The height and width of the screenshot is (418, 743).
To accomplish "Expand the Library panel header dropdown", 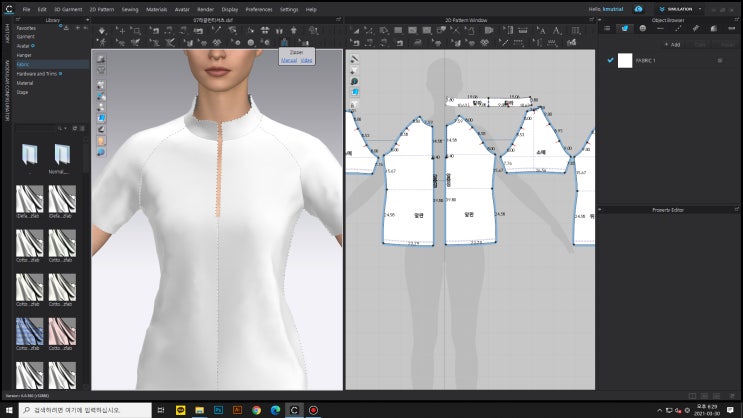I will click(x=89, y=19).
